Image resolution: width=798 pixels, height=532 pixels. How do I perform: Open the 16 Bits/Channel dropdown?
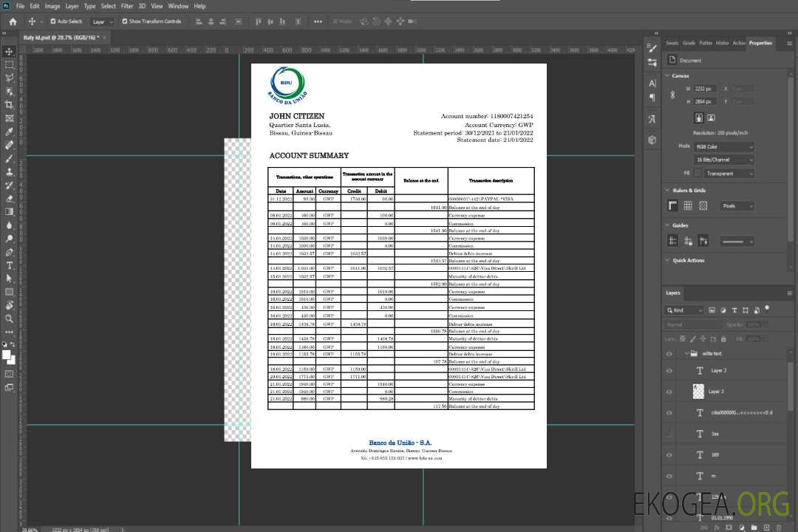(724, 160)
